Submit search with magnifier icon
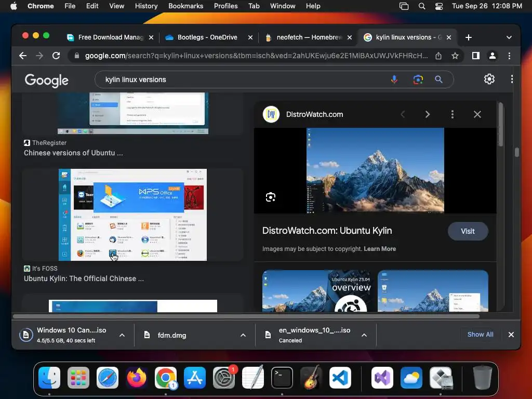This screenshot has width=532, height=399. [x=438, y=79]
